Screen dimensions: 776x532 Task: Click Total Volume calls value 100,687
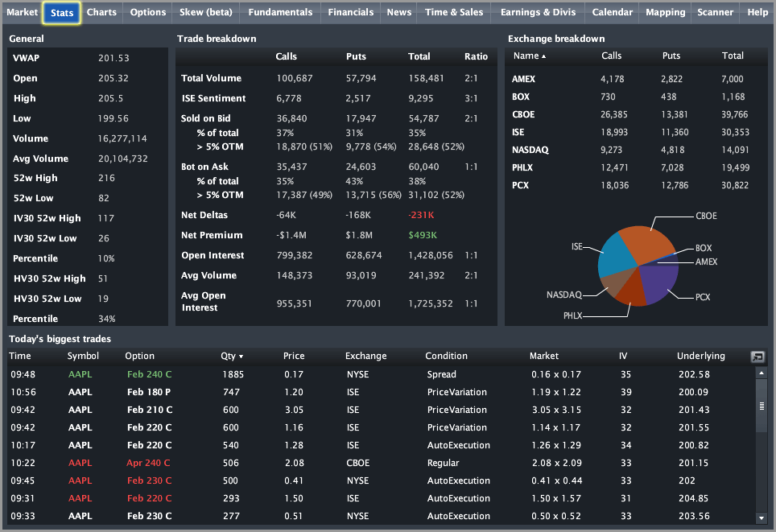point(294,78)
